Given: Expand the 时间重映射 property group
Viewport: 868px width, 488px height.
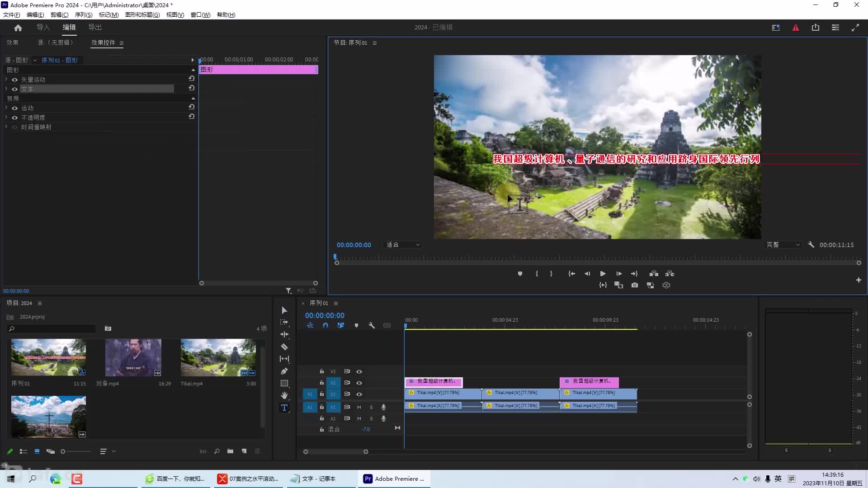Looking at the screenshot, I should click(6, 127).
